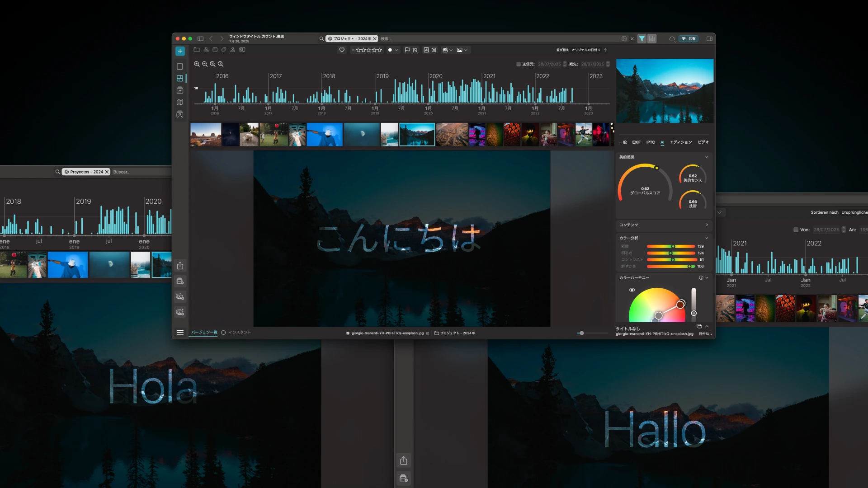Select the インスタント radio option
Viewport: 868px width, 488px height.
coord(223,333)
